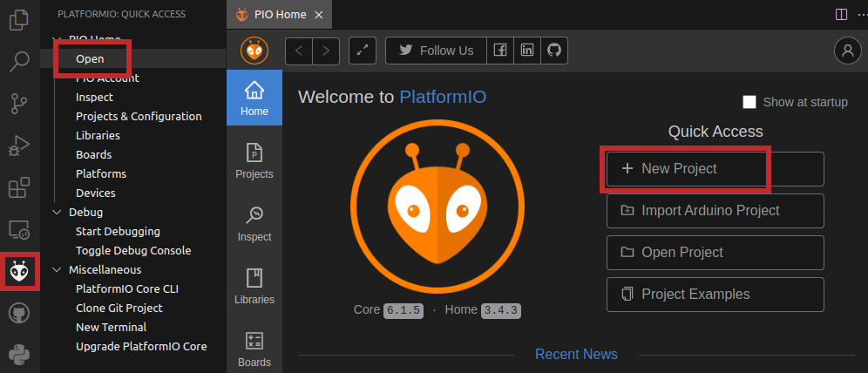Follow PlatformIO on Twitter
868x373 pixels.
click(436, 51)
